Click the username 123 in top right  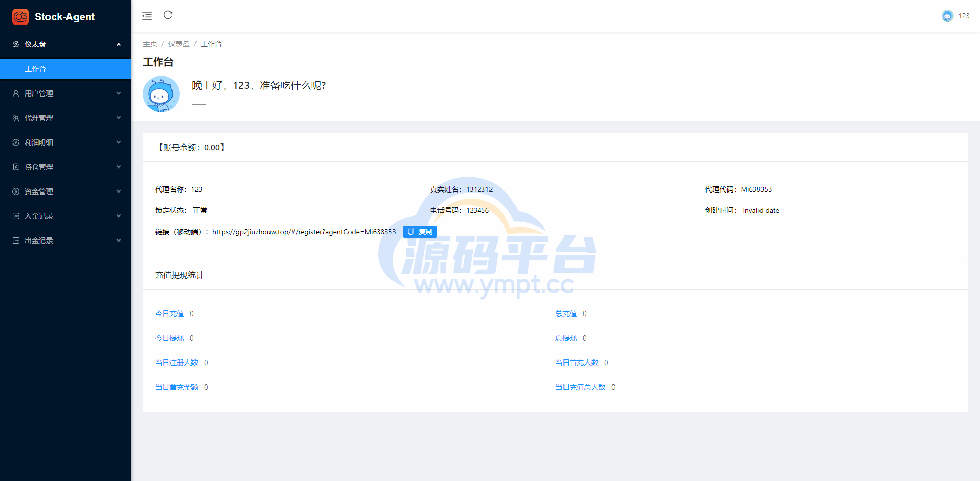coord(964,16)
